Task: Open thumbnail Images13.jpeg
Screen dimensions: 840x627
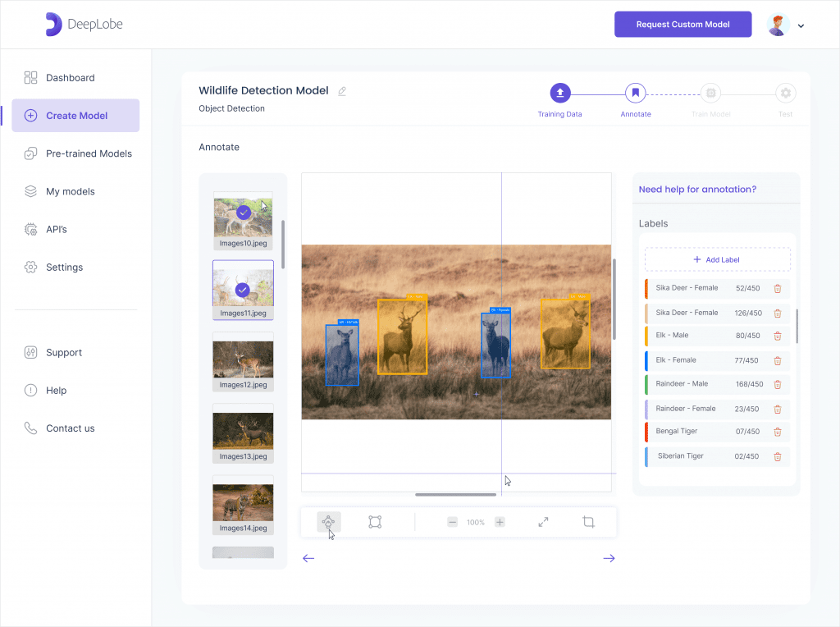Action: pyautogui.click(x=243, y=433)
